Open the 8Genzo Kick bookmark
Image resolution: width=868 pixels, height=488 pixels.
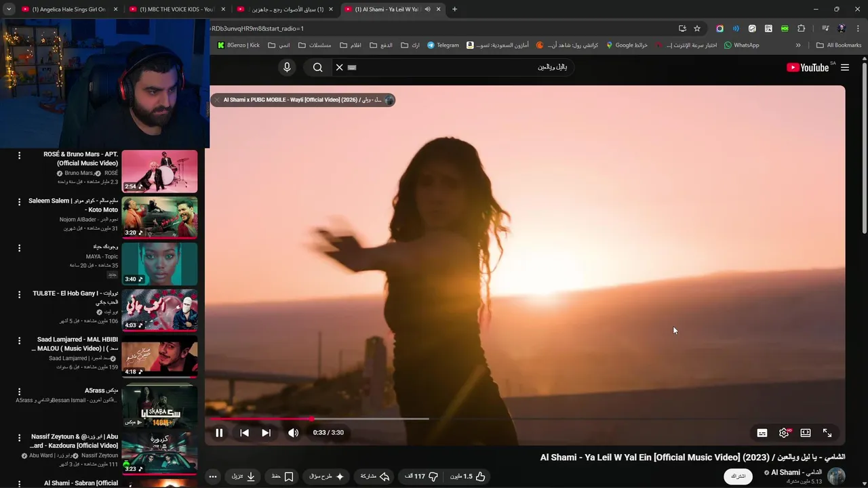point(239,45)
